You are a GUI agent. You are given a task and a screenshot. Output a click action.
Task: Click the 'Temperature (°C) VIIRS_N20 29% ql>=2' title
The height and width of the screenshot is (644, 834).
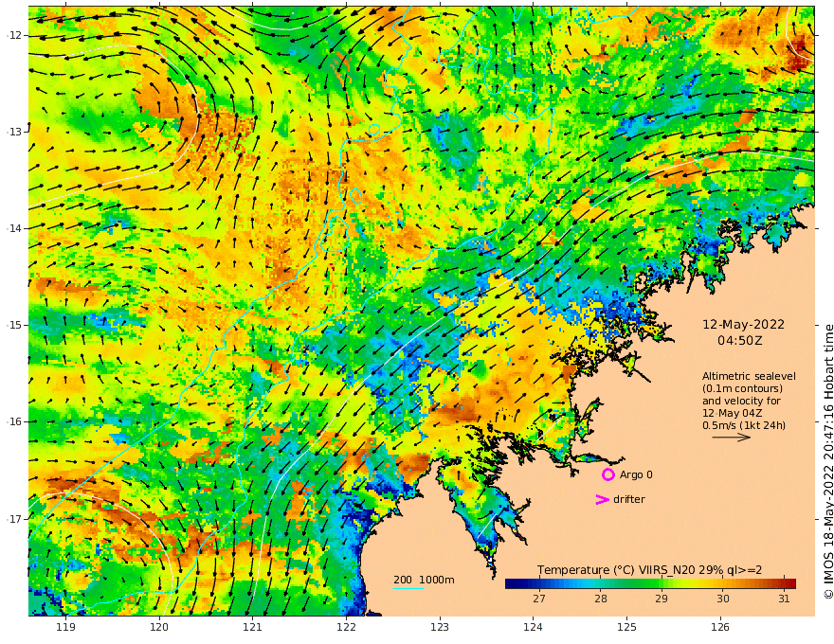(x=649, y=569)
